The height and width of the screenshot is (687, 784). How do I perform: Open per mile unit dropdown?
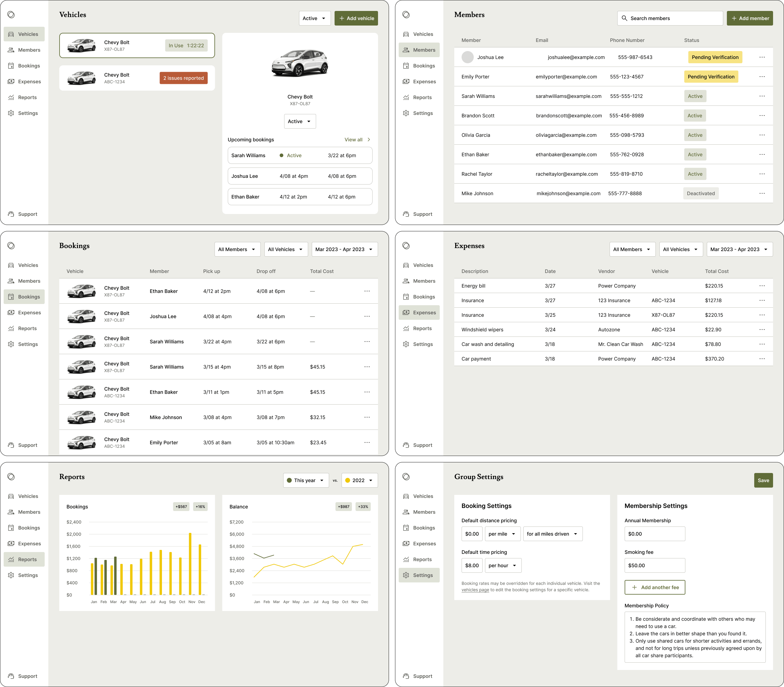point(503,534)
